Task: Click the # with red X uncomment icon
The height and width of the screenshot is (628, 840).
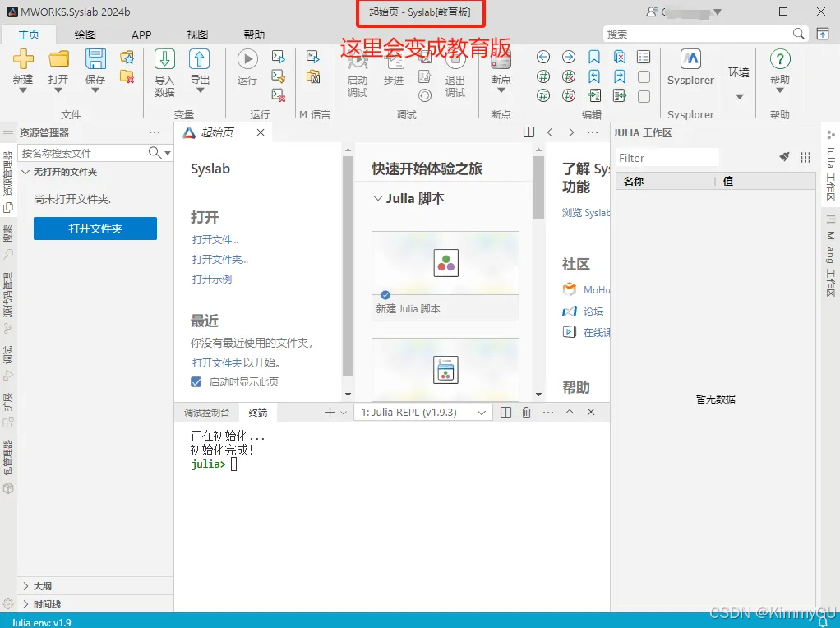Action: tap(569, 76)
